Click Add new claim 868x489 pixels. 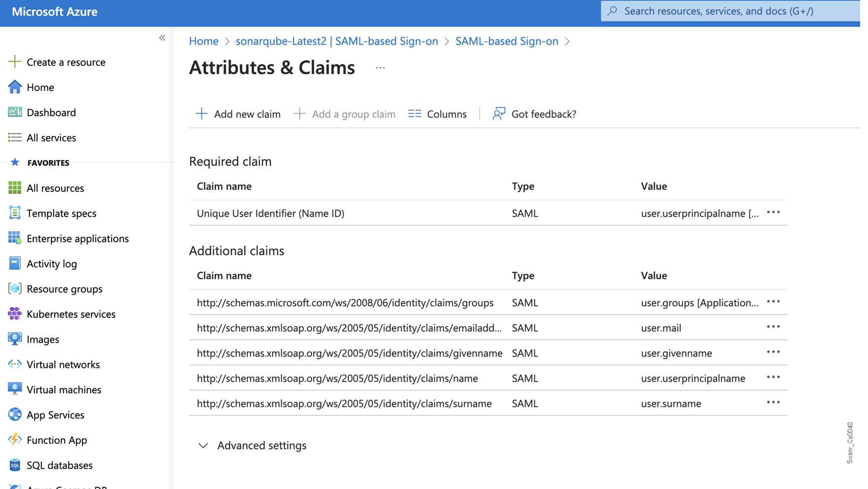tap(238, 114)
